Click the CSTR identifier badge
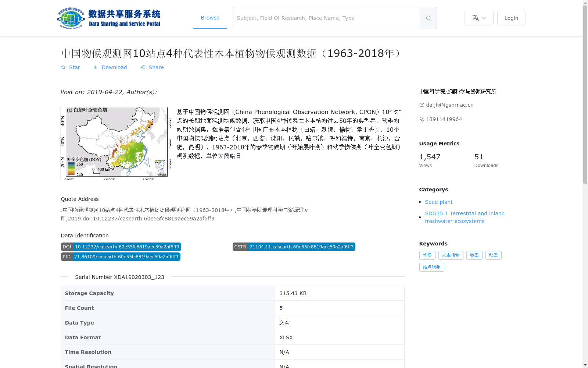This screenshot has width=588, height=368. coord(294,247)
